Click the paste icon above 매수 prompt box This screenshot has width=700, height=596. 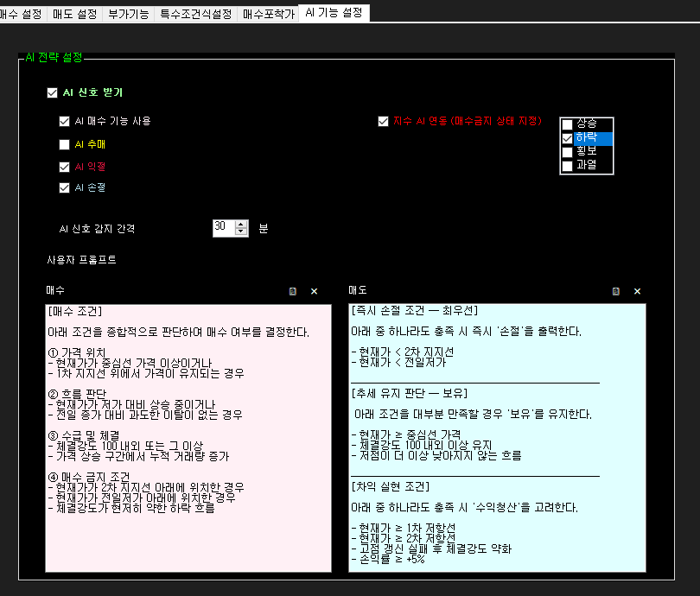tap(293, 292)
